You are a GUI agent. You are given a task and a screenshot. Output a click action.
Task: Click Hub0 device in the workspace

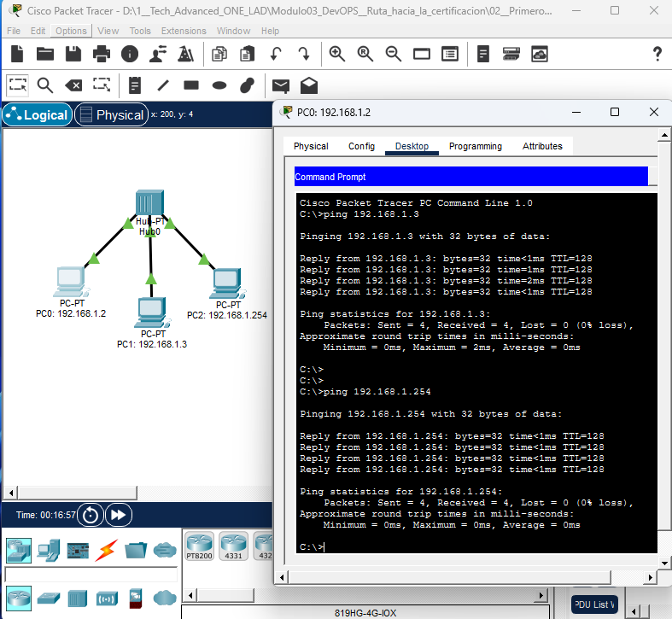pyautogui.click(x=149, y=202)
